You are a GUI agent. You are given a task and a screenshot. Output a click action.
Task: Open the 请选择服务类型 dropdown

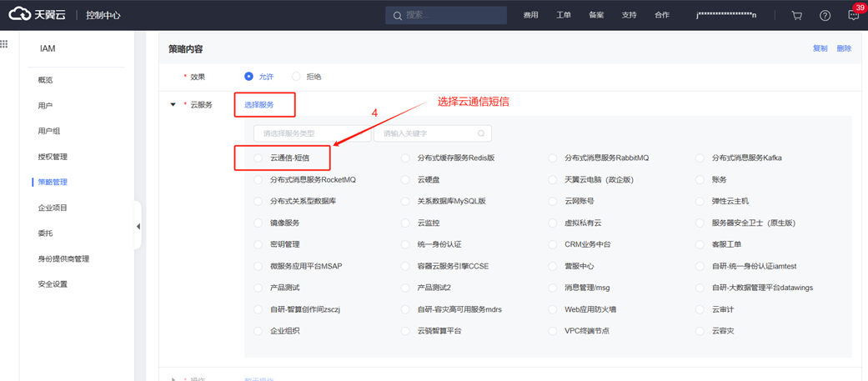(x=312, y=133)
